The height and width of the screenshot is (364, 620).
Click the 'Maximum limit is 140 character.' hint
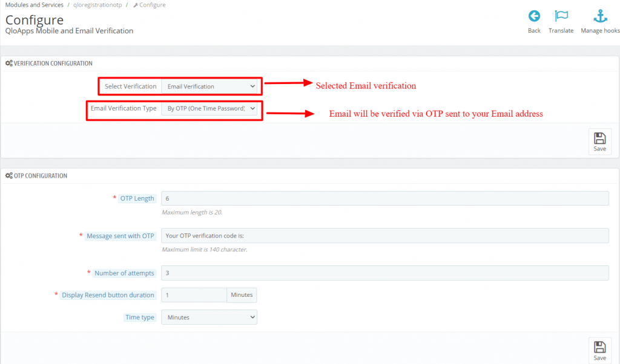click(205, 250)
